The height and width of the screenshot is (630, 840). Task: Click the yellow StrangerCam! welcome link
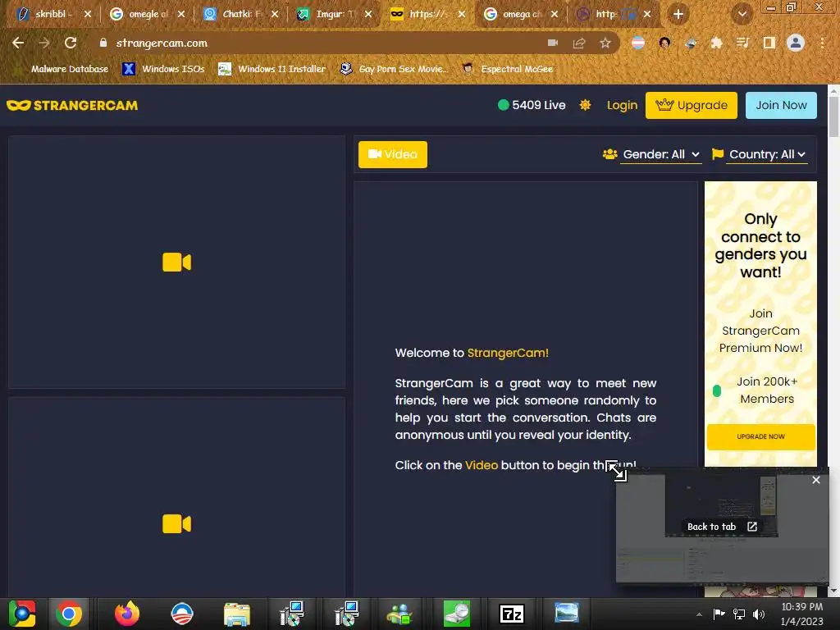click(508, 353)
